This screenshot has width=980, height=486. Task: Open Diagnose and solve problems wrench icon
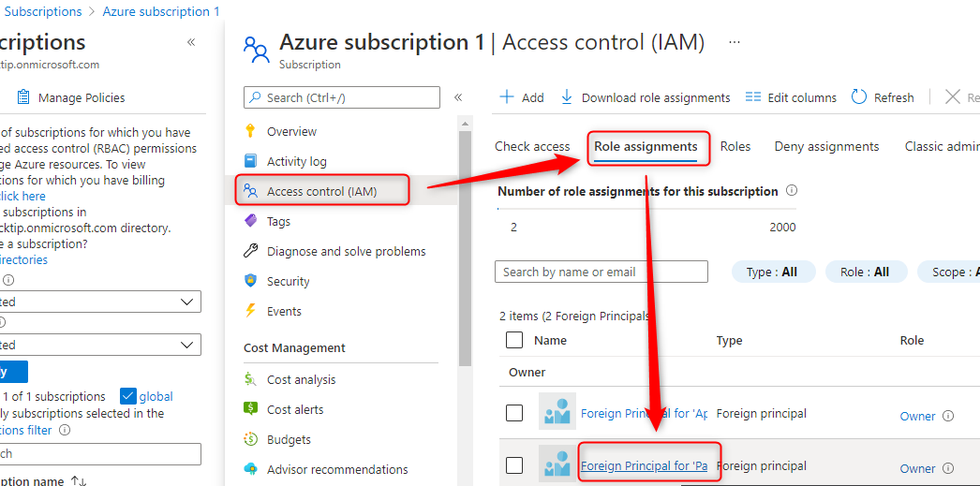point(251,251)
